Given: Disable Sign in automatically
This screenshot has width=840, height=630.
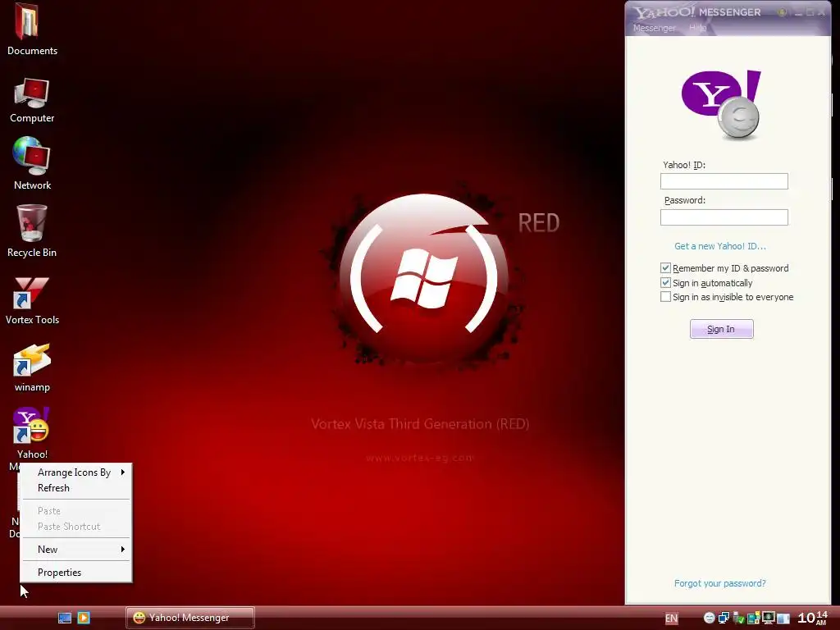Looking at the screenshot, I should 665,282.
